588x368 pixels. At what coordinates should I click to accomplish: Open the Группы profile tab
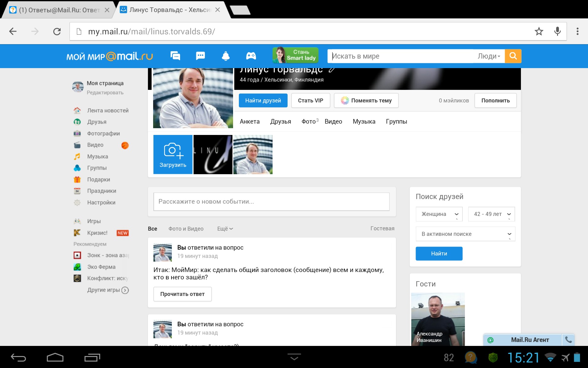point(396,121)
